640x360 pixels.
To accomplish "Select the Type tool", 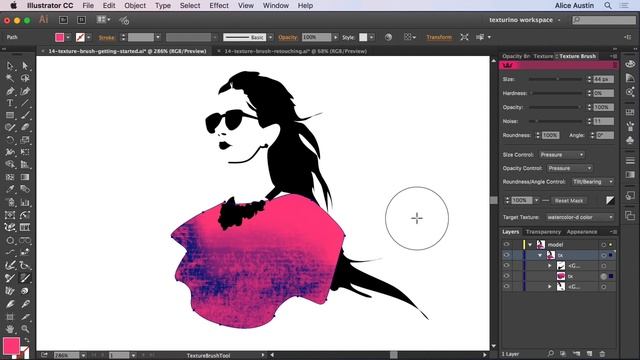I will pos(10,103).
